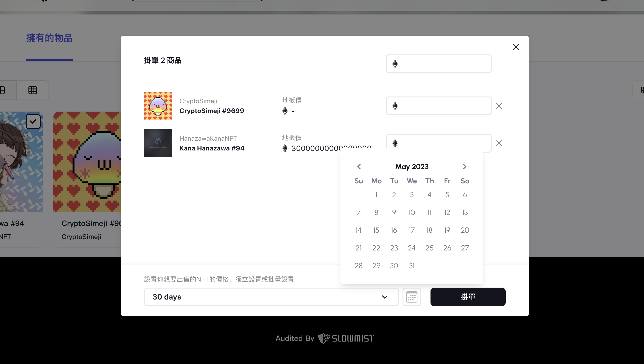Click the Kana Hanazawa #94 item title
Screen dimensions: 644x364
[x=212, y=148]
